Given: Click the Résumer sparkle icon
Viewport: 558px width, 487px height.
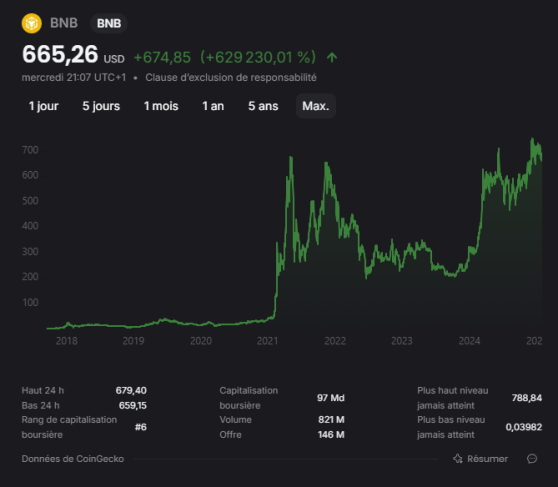Looking at the screenshot, I should tap(458, 459).
